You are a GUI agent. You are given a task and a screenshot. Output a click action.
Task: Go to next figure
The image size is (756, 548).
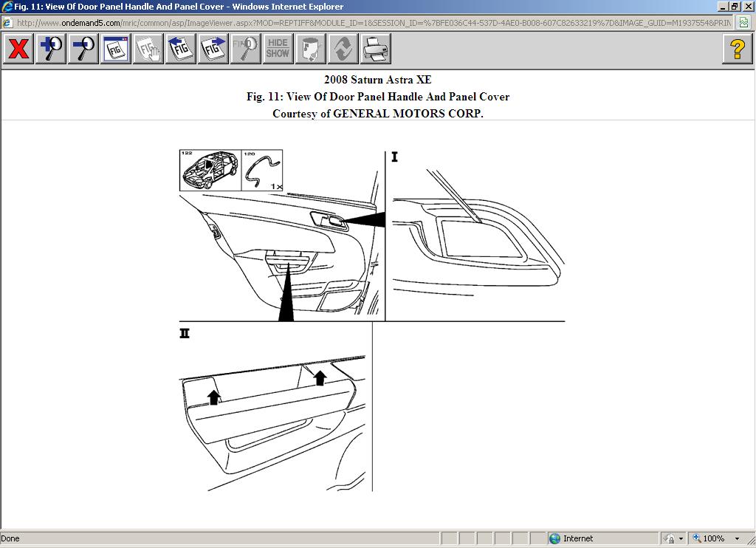pyautogui.click(x=213, y=49)
